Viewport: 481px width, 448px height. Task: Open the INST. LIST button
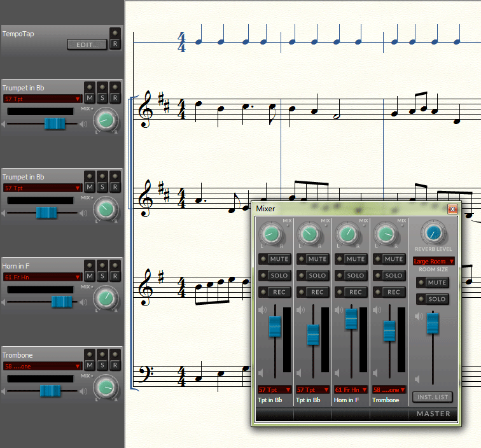(433, 397)
